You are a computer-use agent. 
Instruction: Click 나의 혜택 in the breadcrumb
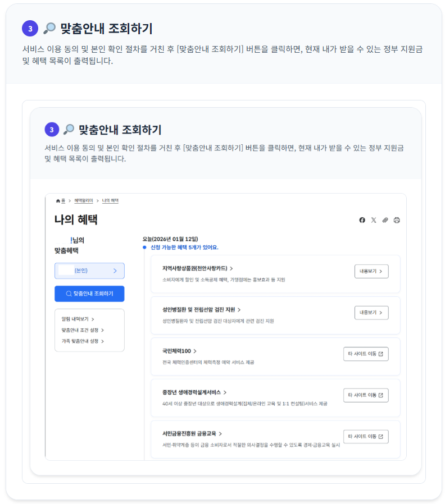(x=111, y=201)
